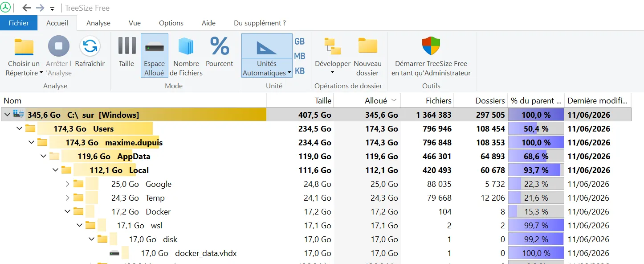Click the Développer folder tree icon
This screenshot has height=264, width=644.
click(333, 46)
